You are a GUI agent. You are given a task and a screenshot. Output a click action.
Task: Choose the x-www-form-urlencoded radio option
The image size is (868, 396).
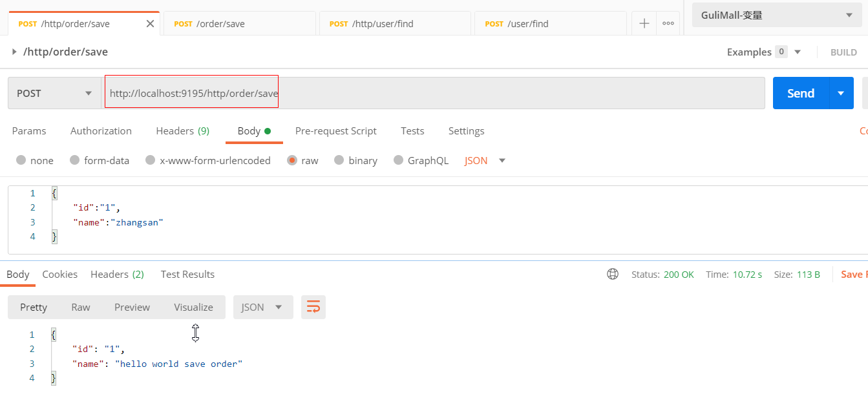click(151, 161)
